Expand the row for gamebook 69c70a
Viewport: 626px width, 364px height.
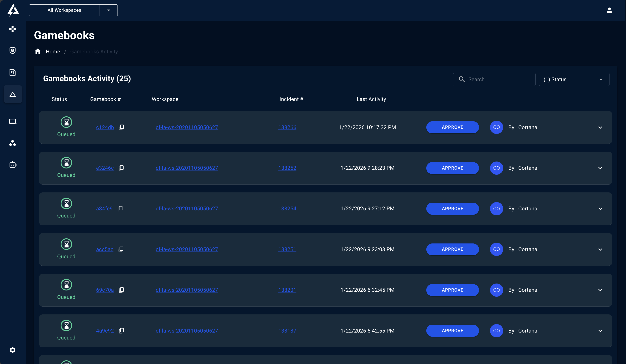click(x=600, y=290)
